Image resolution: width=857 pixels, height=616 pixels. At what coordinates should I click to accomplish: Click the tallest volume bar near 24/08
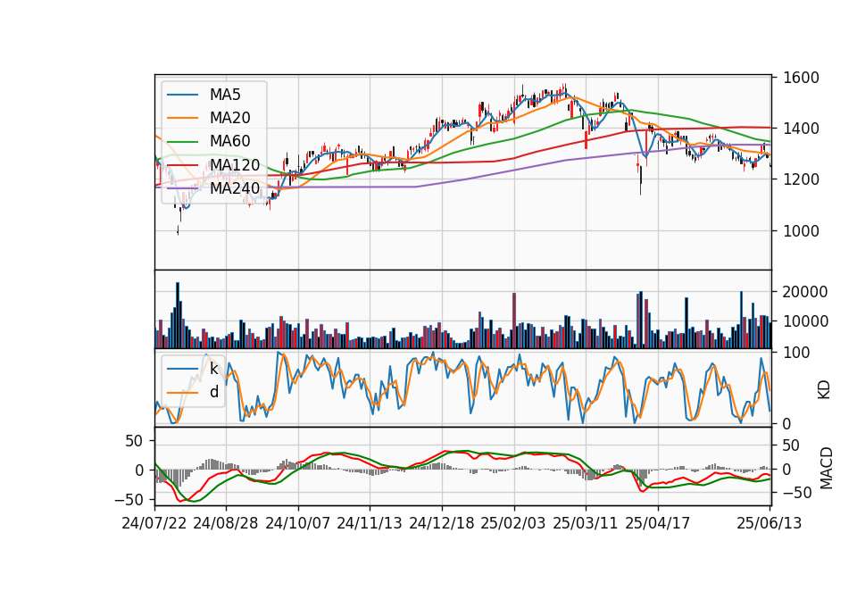click(x=178, y=315)
